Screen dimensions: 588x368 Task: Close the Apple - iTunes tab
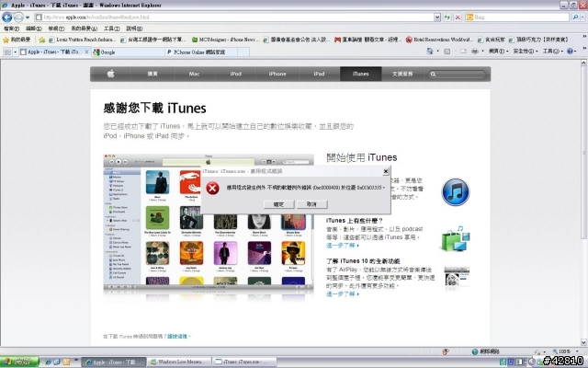86,52
